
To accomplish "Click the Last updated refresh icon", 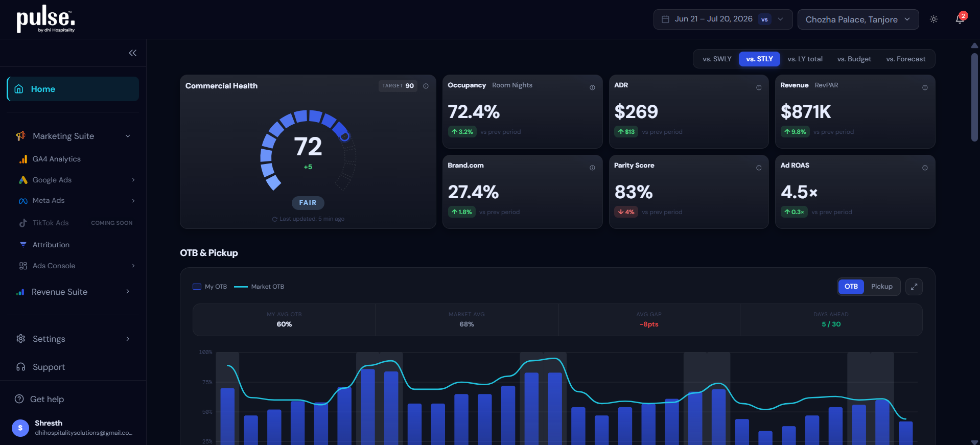I will 275,219.
